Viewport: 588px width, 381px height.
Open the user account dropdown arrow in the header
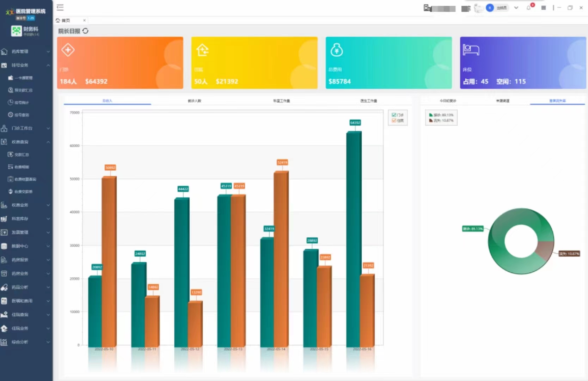[516, 8]
